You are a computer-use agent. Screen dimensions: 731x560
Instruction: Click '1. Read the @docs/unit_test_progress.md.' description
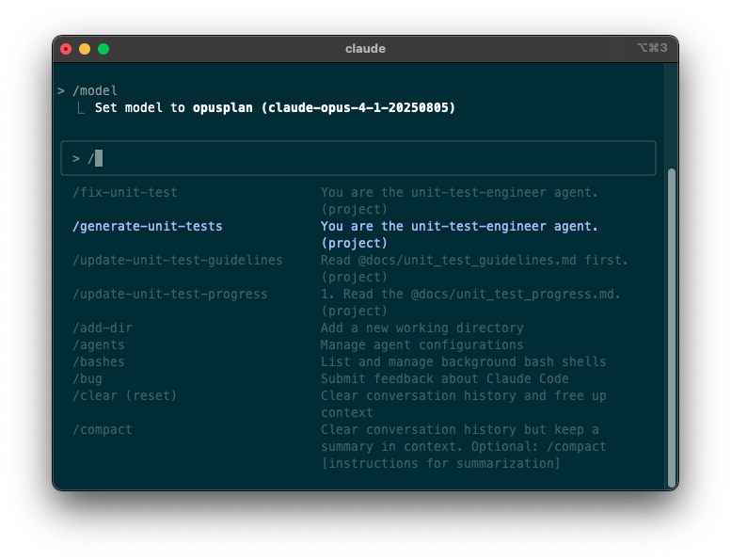[x=470, y=295]
